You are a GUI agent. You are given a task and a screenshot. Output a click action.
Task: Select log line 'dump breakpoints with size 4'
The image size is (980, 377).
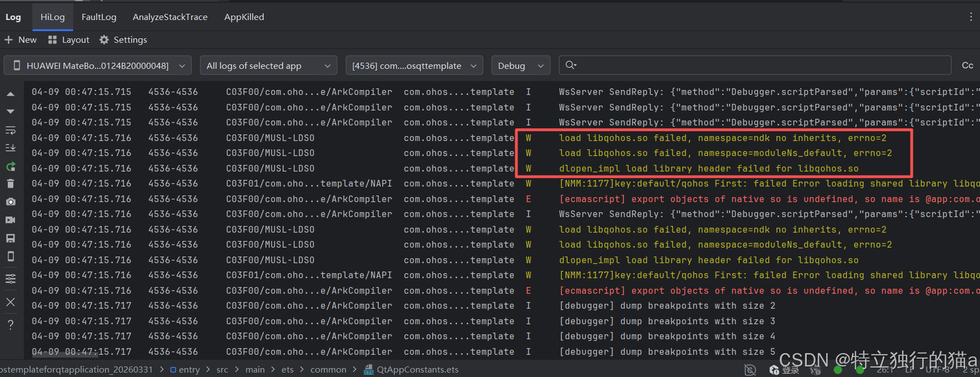click(667, 336)
